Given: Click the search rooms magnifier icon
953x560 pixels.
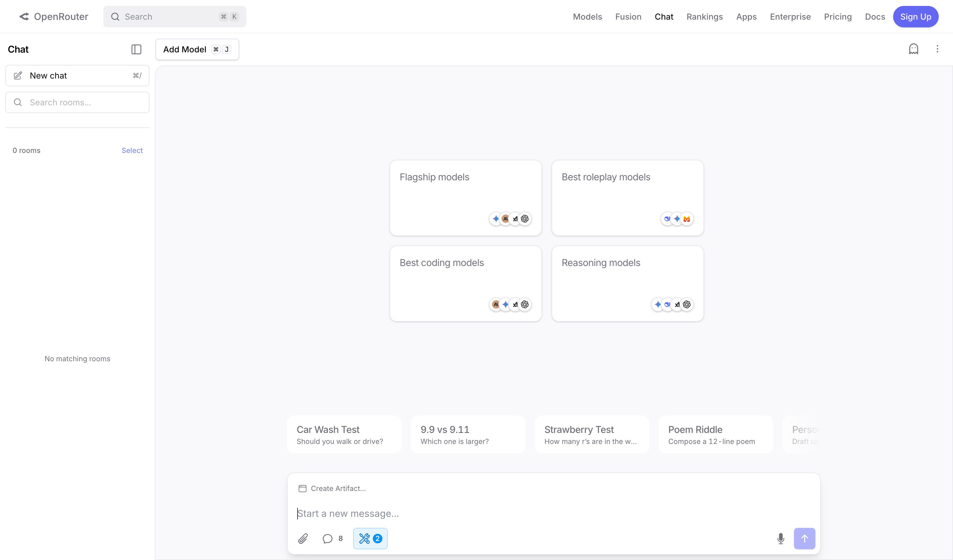Looking at the screenshot, I should click(18, 102).
